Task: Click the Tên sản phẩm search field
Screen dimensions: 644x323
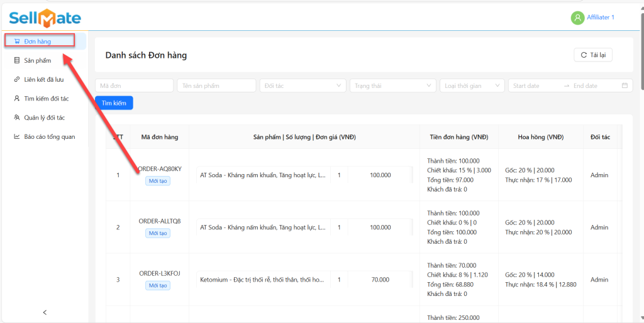Action: pyautogui.click(x=216, y=85)
